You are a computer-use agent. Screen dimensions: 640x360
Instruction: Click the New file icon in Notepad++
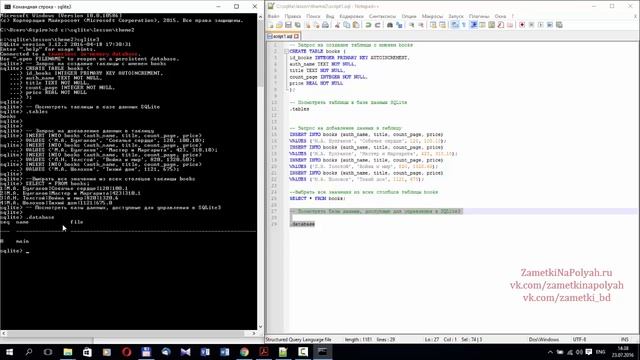pos(271,25)
